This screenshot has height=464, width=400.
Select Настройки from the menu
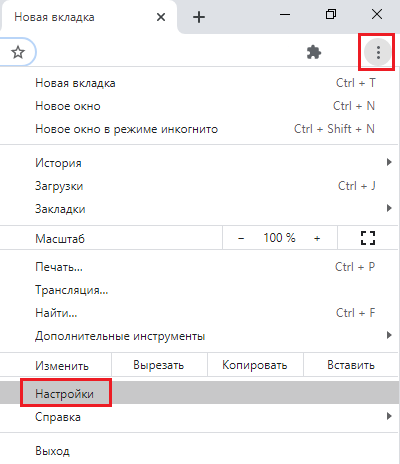pos(199,394)
